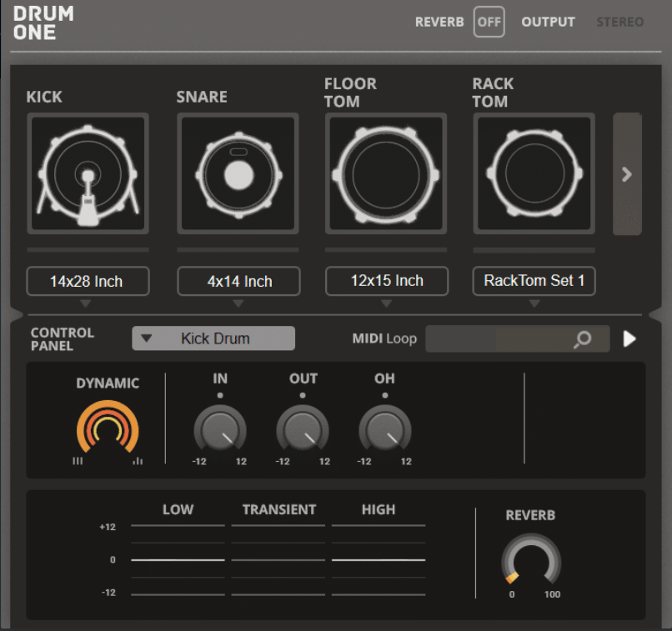Click the DRUM ONE logo
The height and width of the screenshot is (631, 672).
[x=43, y=23]
